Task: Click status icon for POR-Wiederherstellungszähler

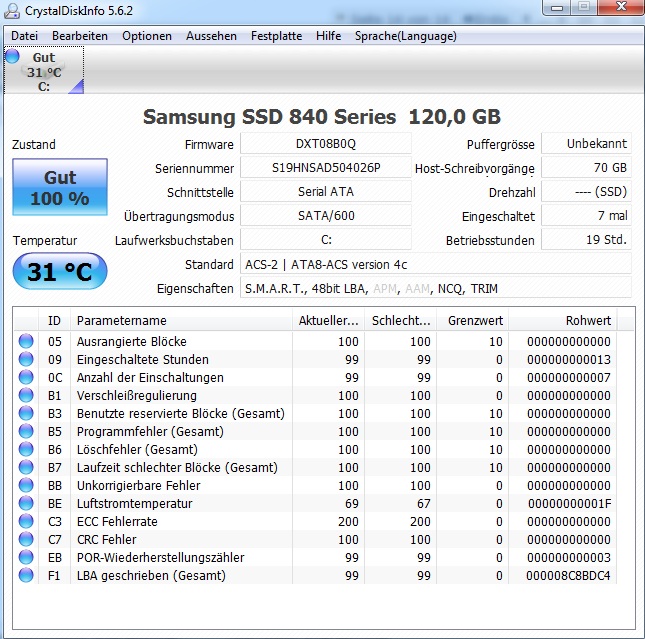Action: tap(26, 557)
